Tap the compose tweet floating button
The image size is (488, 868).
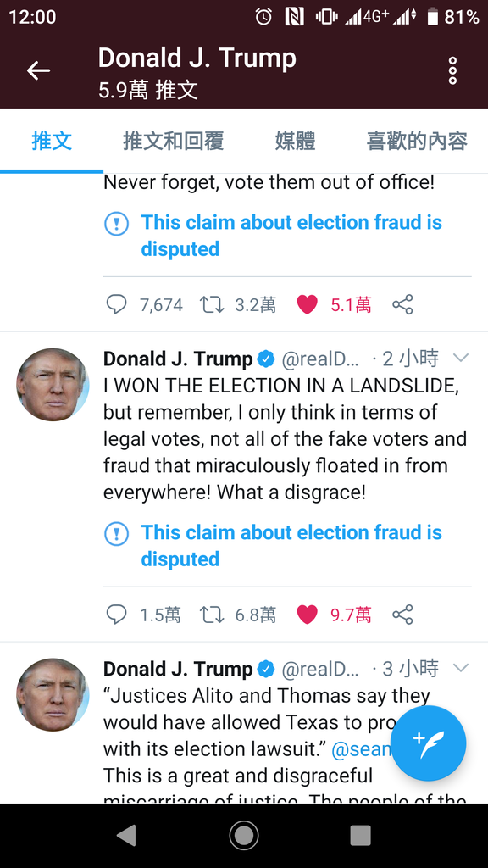pyautogui.click(x=428, y=743)
